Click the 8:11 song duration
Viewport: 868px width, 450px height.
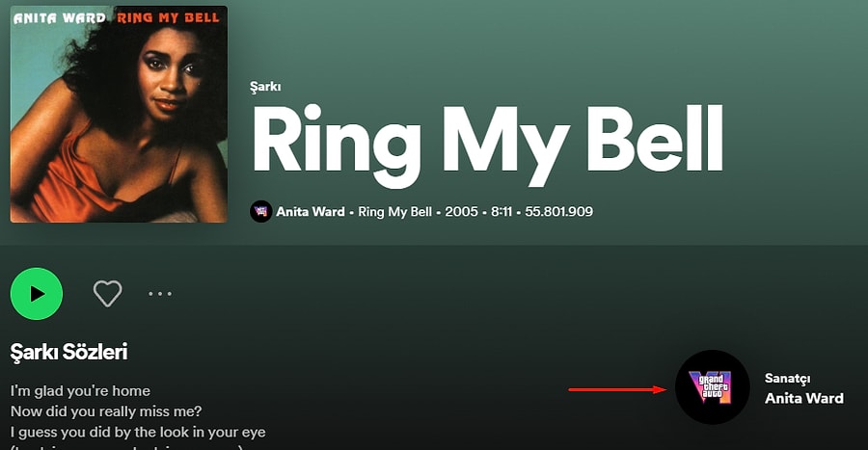click(x=502, y=212)
